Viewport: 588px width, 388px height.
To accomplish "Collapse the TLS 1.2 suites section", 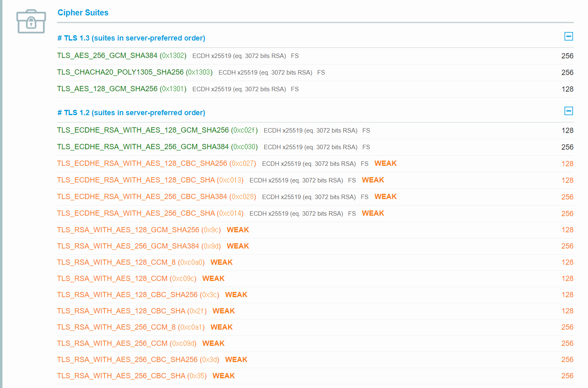I will point(569,111).
